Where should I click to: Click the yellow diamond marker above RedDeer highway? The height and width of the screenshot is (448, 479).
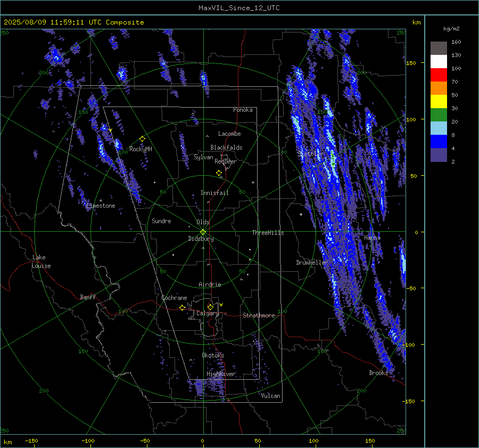219,173
